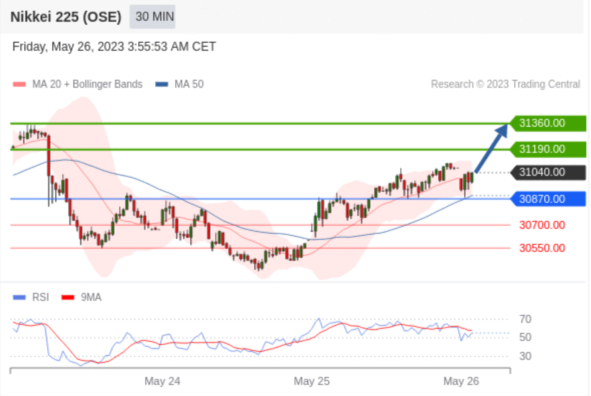The height and width of the screenshot is (396, 591).
Task: Click the red 9MA legend swatch
Action: [68, 297]
